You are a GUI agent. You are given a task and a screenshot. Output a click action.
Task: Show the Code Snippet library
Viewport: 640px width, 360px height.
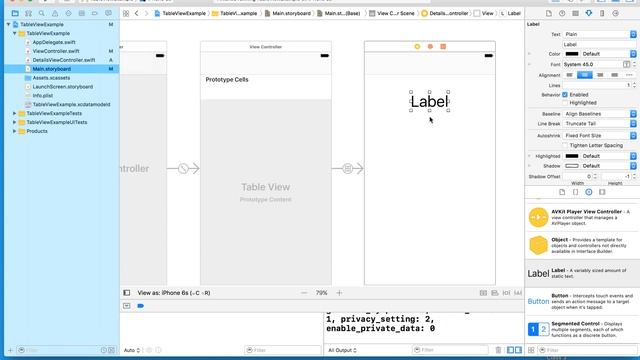click(576, 192)
